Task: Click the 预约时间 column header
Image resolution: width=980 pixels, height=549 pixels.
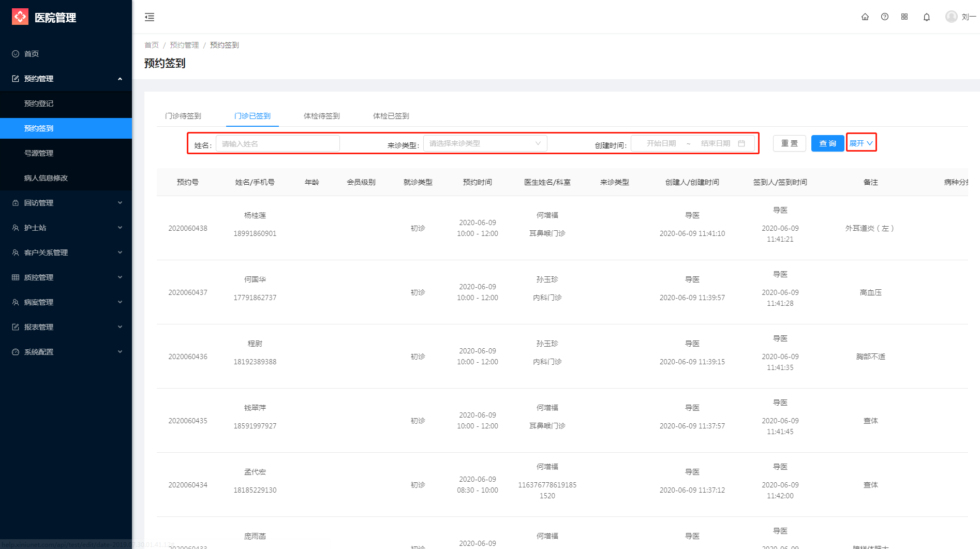Action: click(x=478, y=182)
